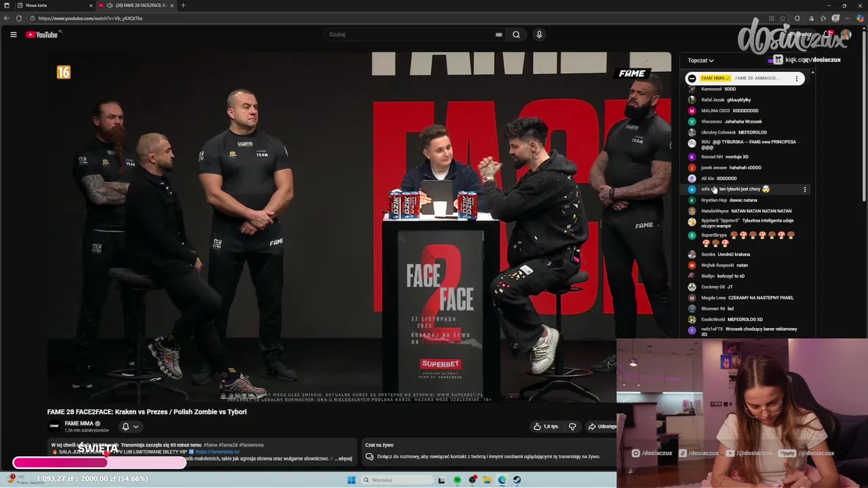Click the video player to pause
Screen dimensions: 868x488
pyautogui.click(x=359, y=227)
